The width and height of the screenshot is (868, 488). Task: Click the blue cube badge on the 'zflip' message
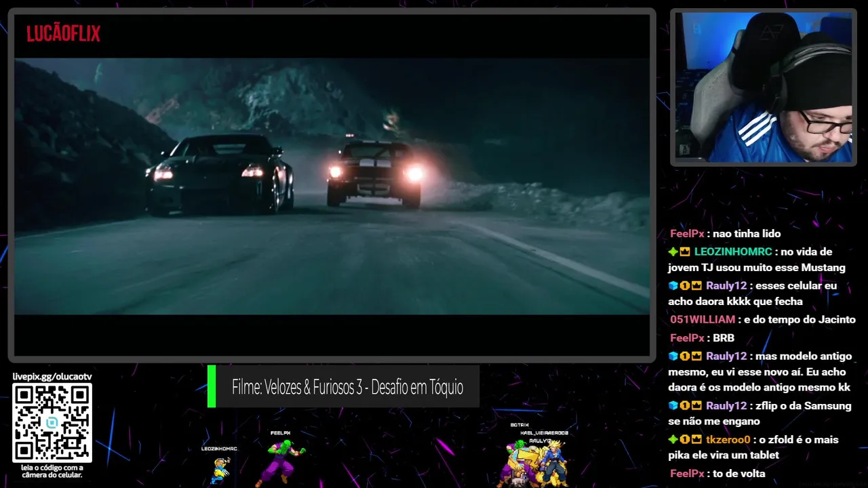tap(673, 405)
